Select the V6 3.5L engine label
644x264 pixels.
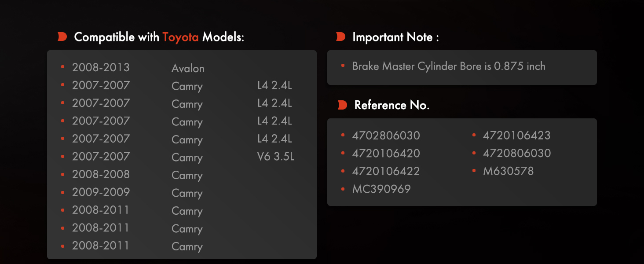pos(275,157)
